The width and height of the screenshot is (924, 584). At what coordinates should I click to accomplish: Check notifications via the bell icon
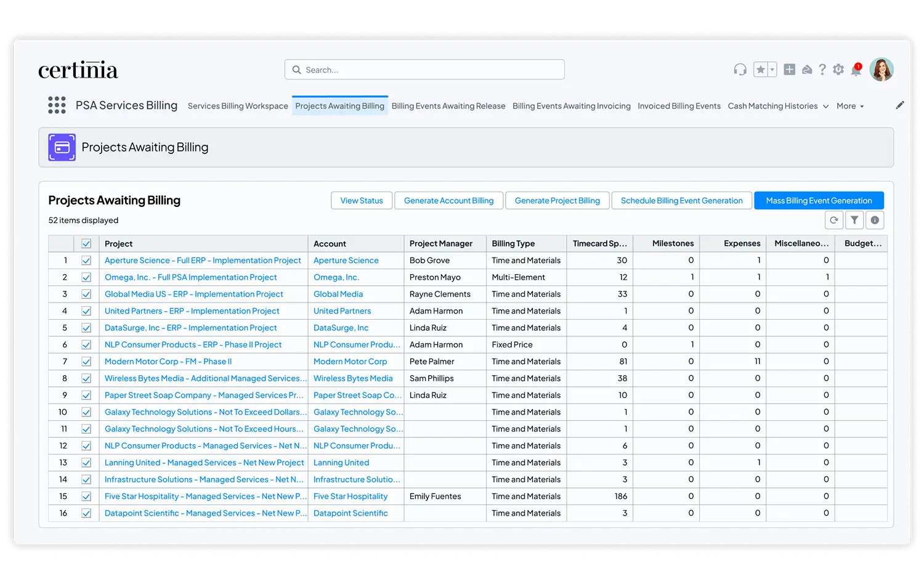856,70
